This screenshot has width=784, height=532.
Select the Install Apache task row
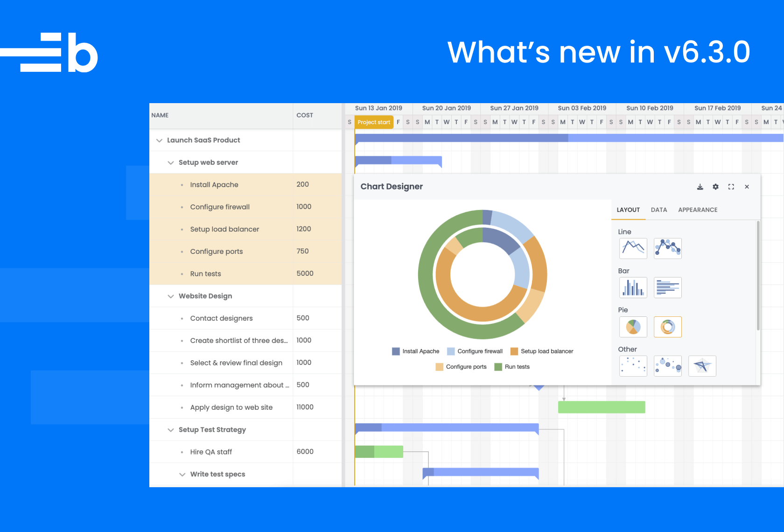(x=245, y=185)
